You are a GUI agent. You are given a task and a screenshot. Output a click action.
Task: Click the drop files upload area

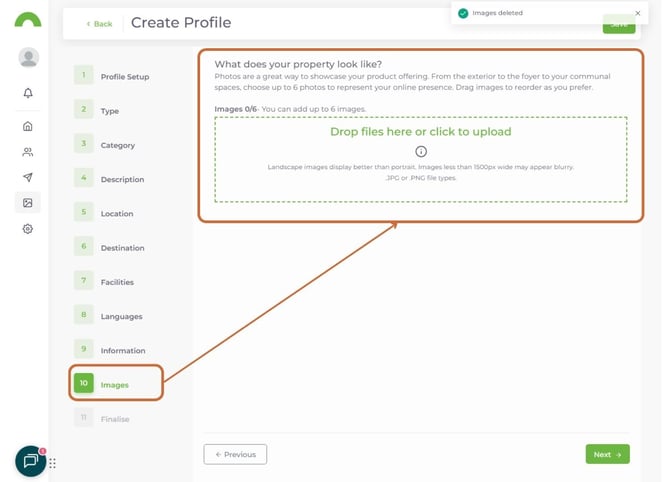click(420, 160)
